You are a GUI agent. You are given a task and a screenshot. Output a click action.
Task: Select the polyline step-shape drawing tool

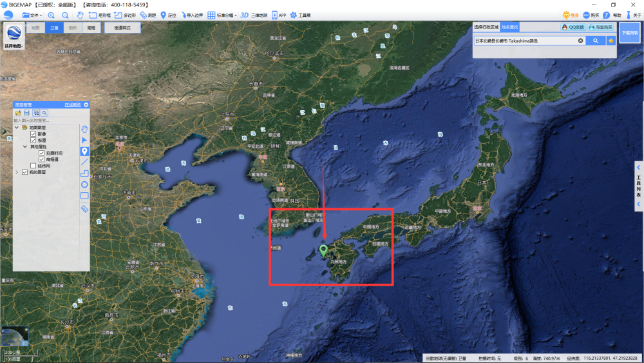(x=84, y=173)
